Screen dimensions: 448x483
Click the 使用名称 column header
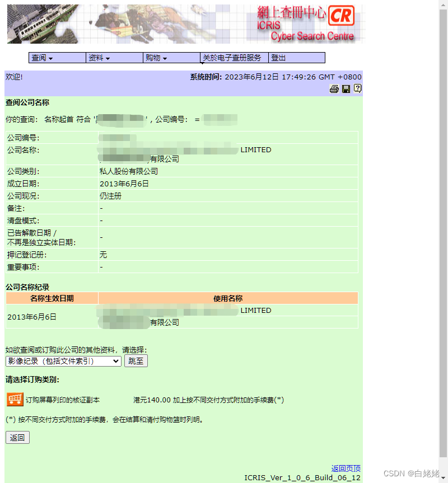tap(228, 298)
